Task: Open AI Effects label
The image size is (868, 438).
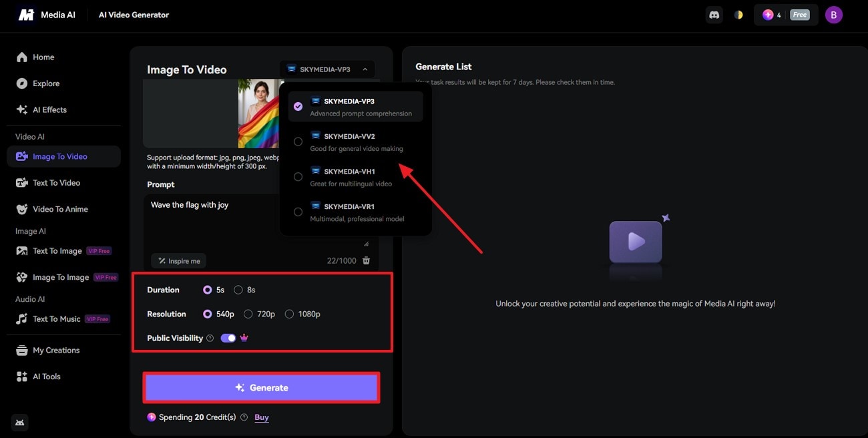Action: [50, 109]
